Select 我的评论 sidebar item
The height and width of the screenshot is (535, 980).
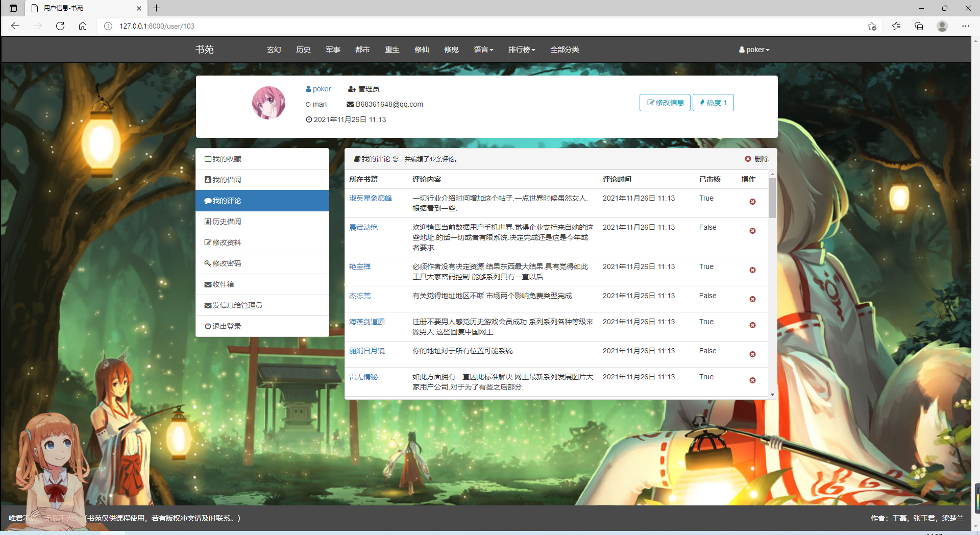(262, 201)
